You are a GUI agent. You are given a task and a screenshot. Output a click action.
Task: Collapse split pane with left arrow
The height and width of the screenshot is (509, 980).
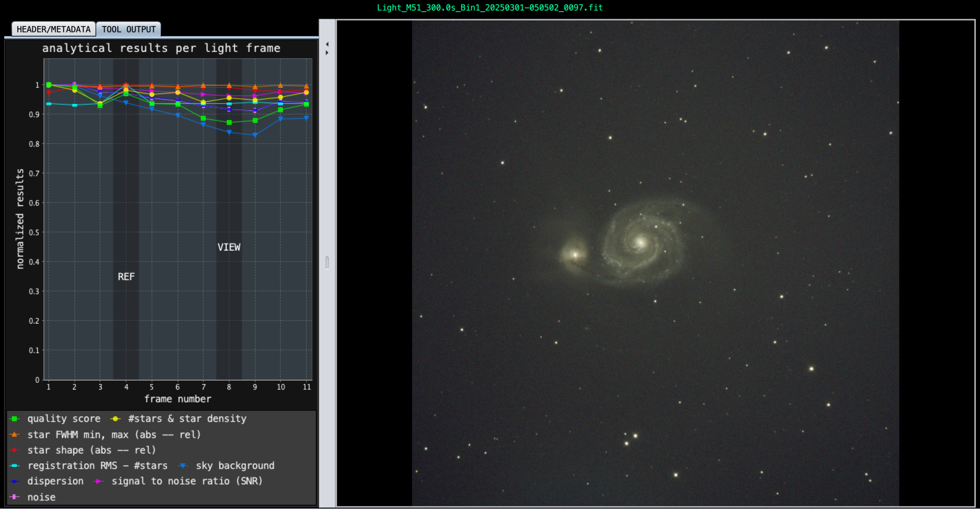pyautogui.click(x=327, y=44)
